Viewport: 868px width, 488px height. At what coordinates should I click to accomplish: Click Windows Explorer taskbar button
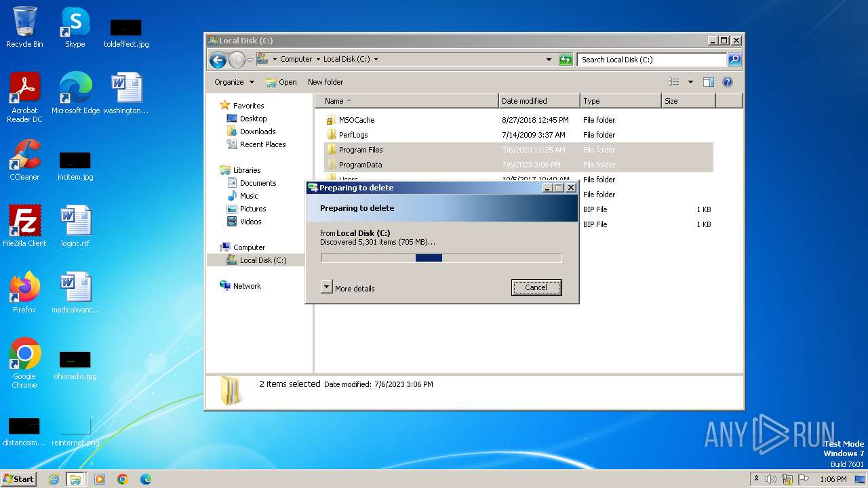[75, 479]
